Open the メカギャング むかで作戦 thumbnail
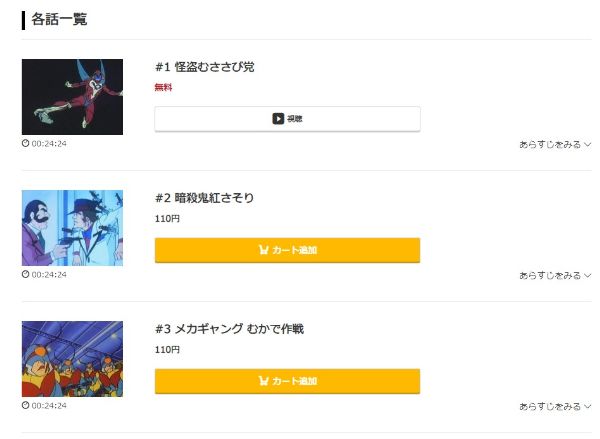Viewport: 600px width, 439px height. click(72, 359)
